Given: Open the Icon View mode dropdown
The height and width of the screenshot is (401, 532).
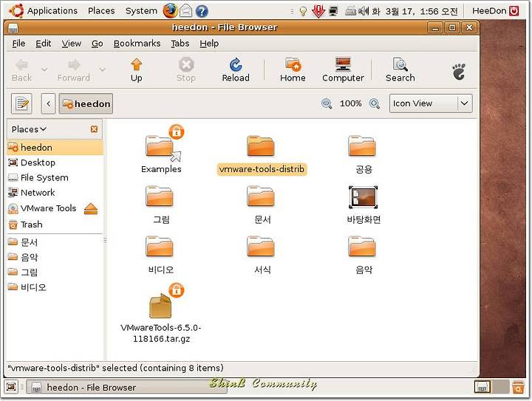Looking at the screenshot, I should click(x=431, y=103).
